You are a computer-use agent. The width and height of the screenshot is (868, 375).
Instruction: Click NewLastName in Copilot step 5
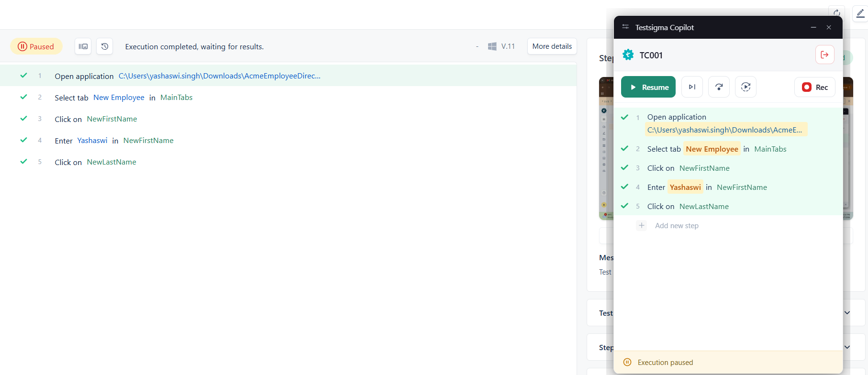[704, 207]
